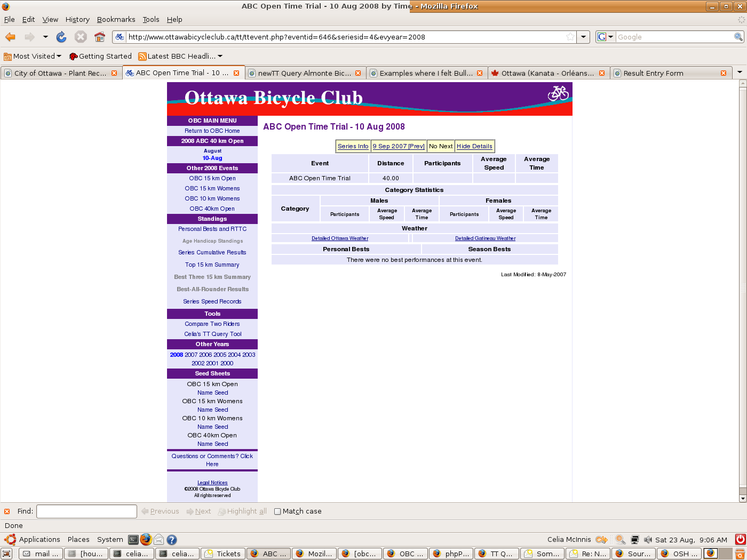
Task: Click the Home icon in the navigation toolbar
Action: [99, 37]
